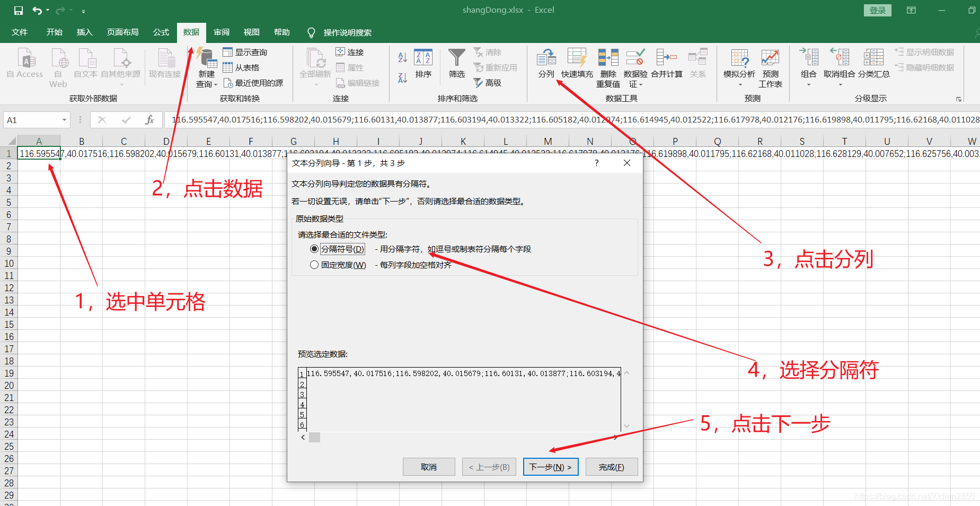Viewport: 980px width, 506px height.
Task: Click row header 10
Action: (9, 264)
